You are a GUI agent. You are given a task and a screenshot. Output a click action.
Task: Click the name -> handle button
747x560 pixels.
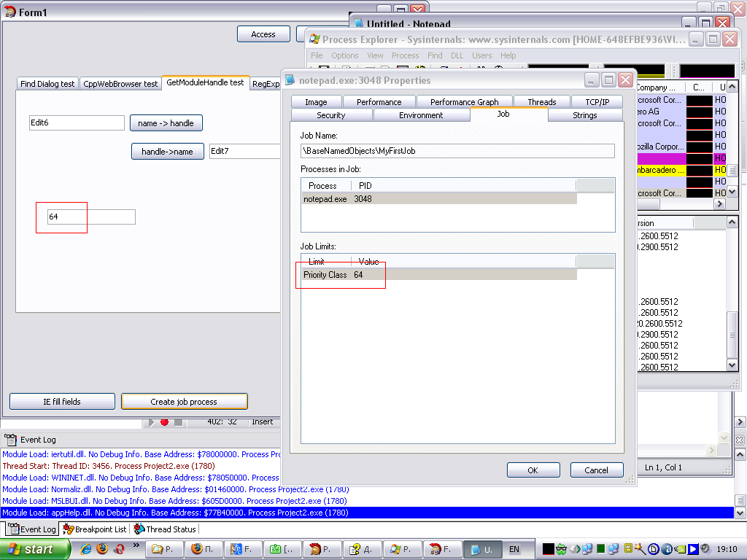coord(166,123)
